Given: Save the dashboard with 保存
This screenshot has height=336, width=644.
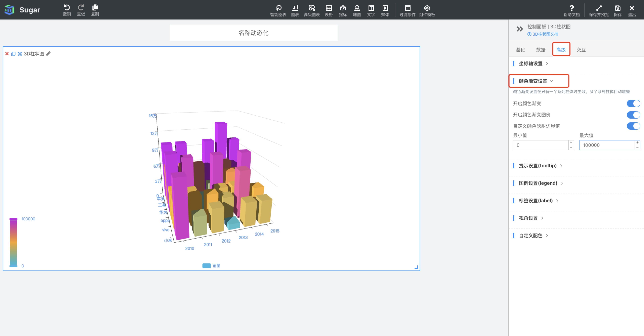Looking at the screenshot, I should [x=618, y=11].
